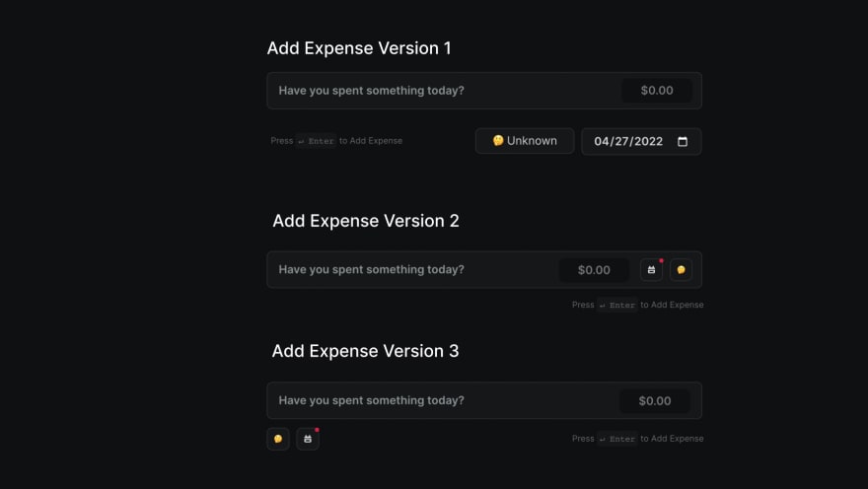Viewport: 868px width, 489px height.
Task: Focus the Version 1 expense description field
Action: [x=443, y=91]
